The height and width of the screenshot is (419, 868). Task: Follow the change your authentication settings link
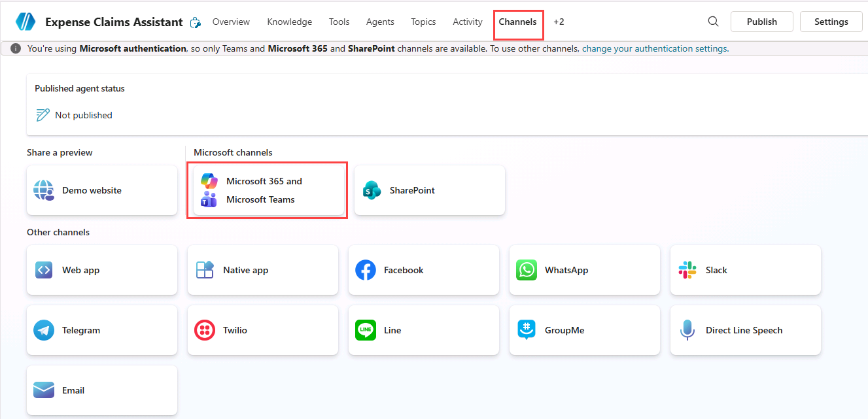[654, 48]
